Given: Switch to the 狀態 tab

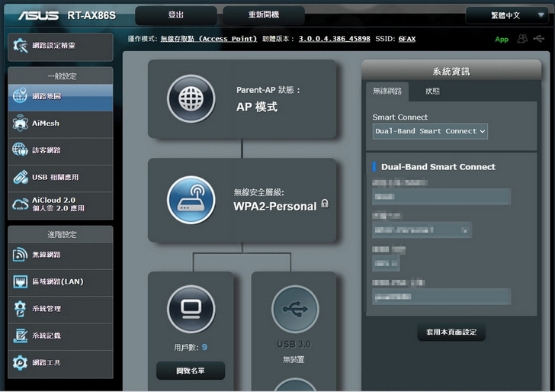Looking at the screenshot, I should point(432,92).
